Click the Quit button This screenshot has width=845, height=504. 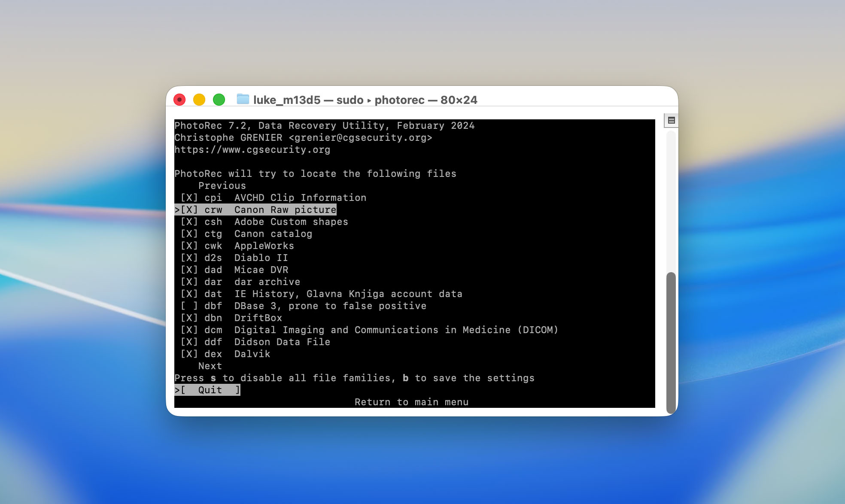tap(207, 390)
